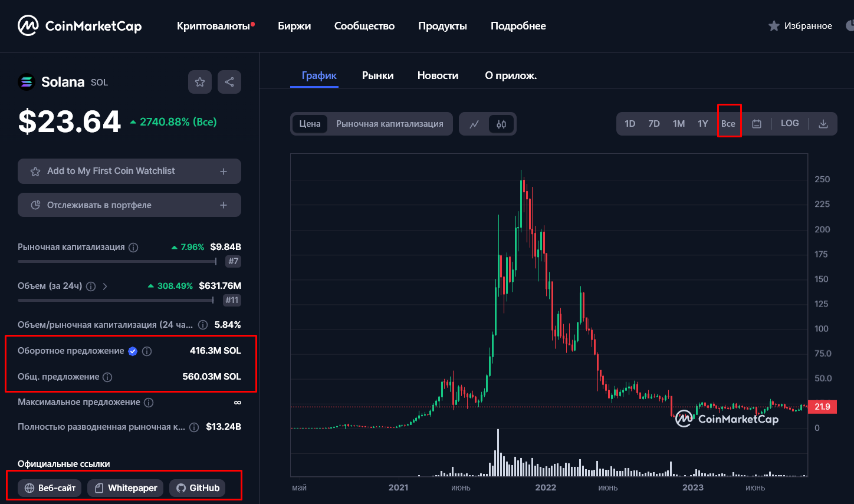Set chart range to 1Y
Image resolution: width=854 pixels, height=504 pixels.
click(x=703, y=124)
